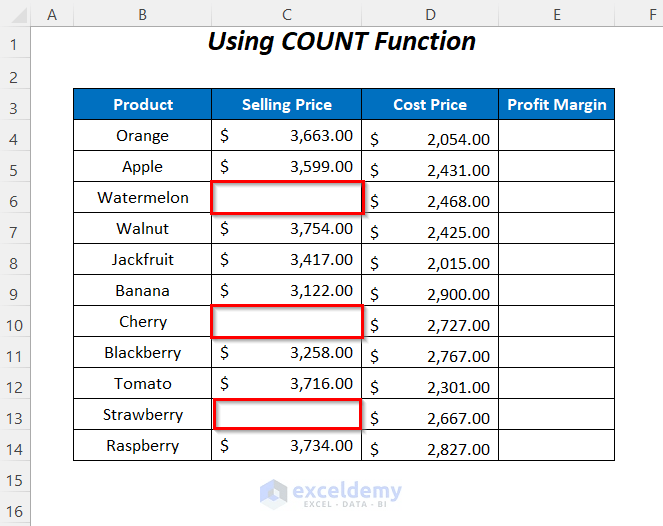663x526 pixels.
Task: Click selling price 3,417.00
Action: point(287,259)
